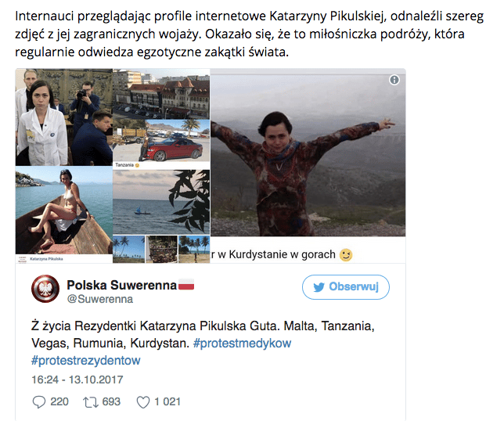Screen dimensions: 504x421
Task: Click the Polish flag emoji beside name
Action: click(x=186, y=285)
